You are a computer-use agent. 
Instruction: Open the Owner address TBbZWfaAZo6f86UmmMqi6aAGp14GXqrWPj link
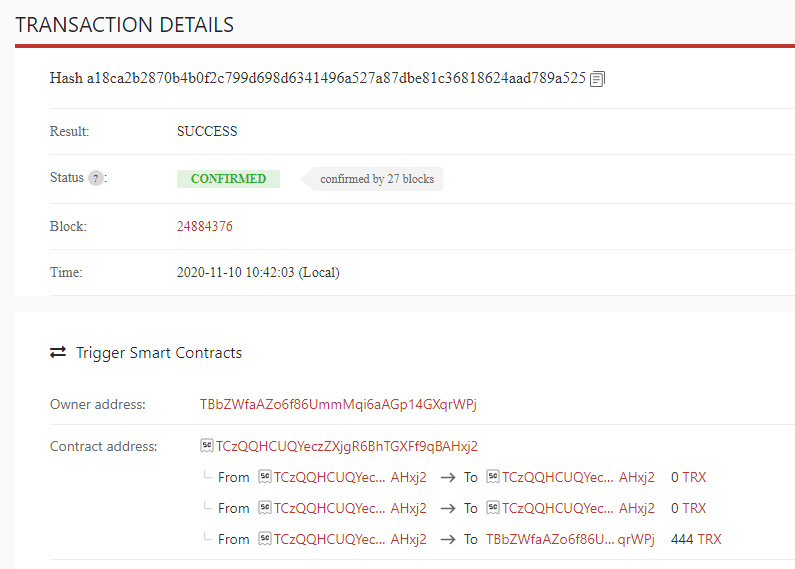pyautogui.click(x=338, y=404)
